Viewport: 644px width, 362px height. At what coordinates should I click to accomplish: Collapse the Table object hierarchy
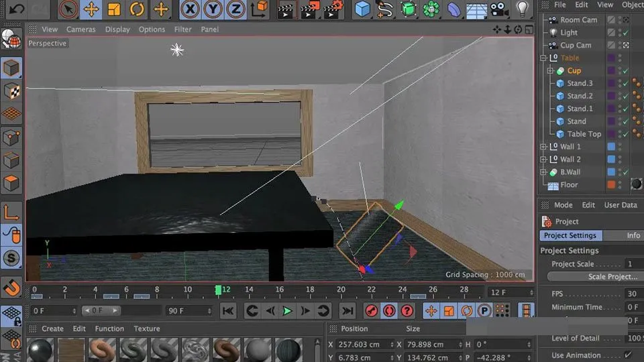point(544,58)
